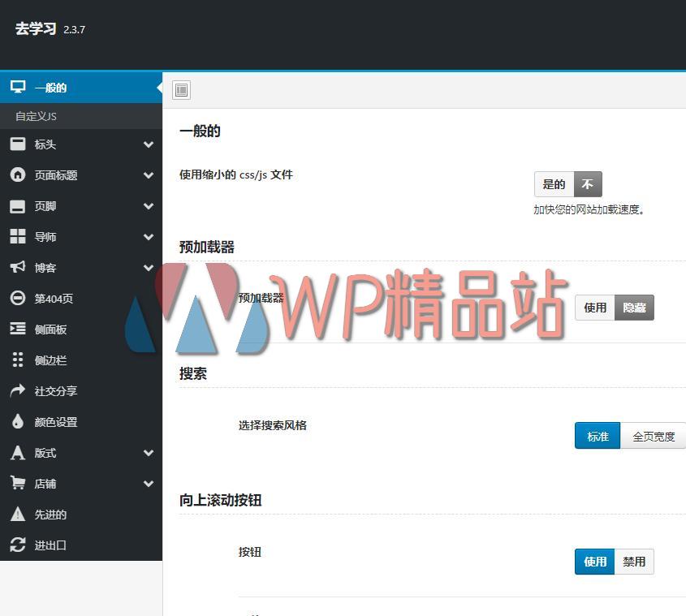This screenshot has height=616, width=686.
Task: Click the 进出口 refresh icon
Action: pos(18,545)
